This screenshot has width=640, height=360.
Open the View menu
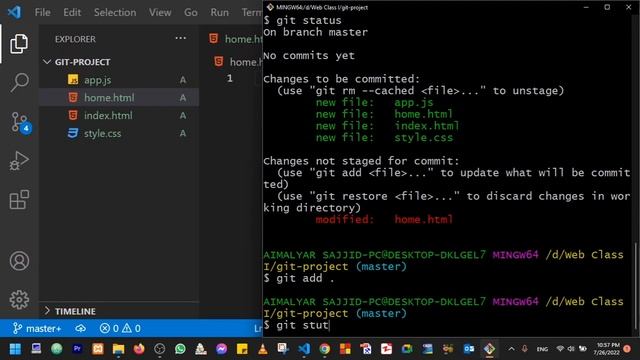pos(160,12)
